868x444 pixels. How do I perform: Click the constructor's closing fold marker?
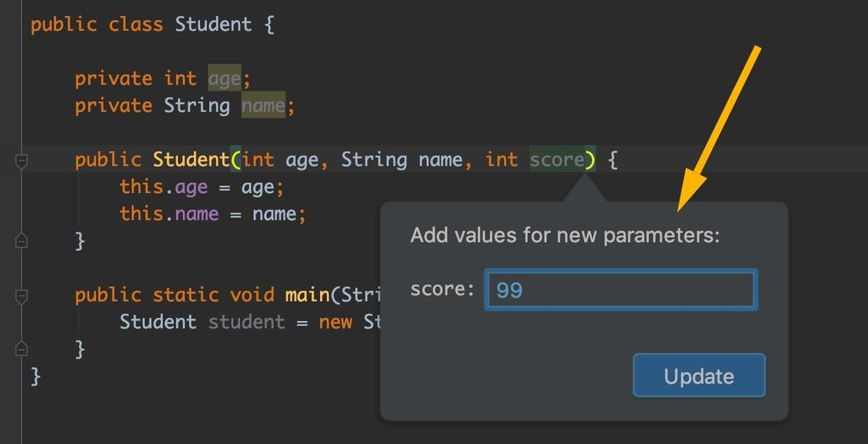(x=22, y=241)
